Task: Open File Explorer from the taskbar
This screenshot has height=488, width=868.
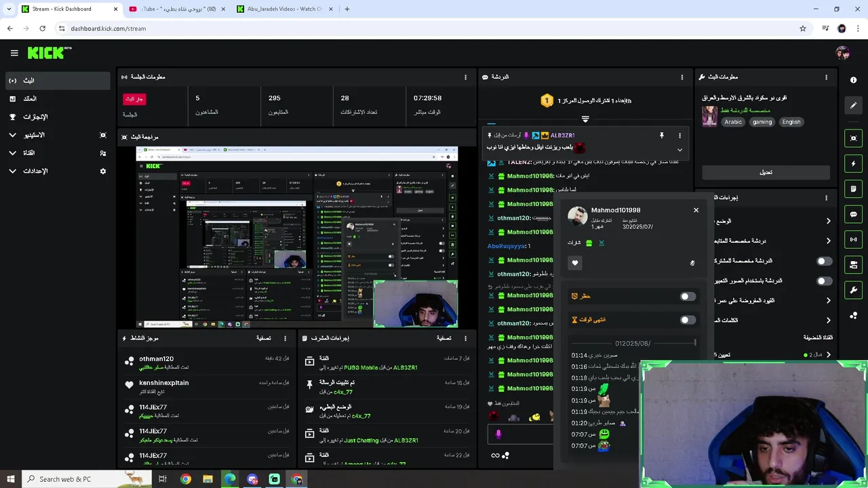Action: (x=208, y=479)
